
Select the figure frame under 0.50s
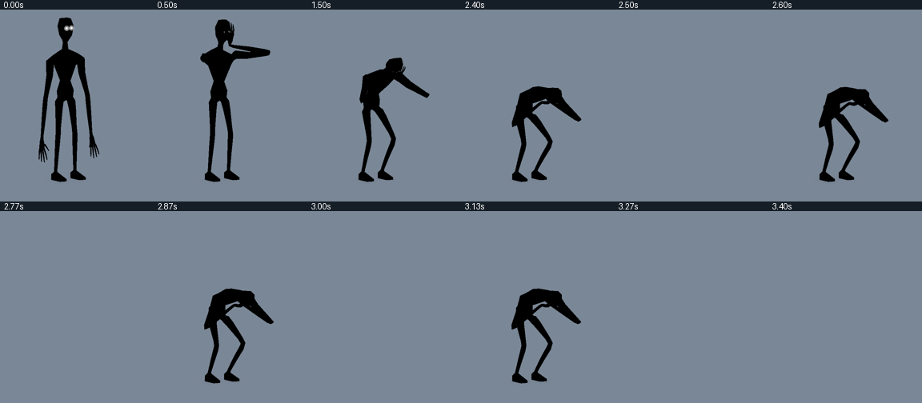click(x=235, y=100)
